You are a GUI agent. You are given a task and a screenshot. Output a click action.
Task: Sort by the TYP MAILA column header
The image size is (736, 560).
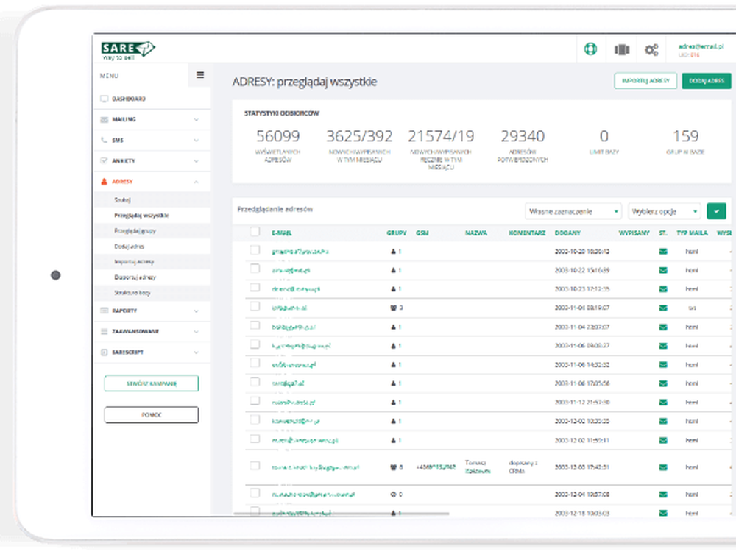(692, 233)
